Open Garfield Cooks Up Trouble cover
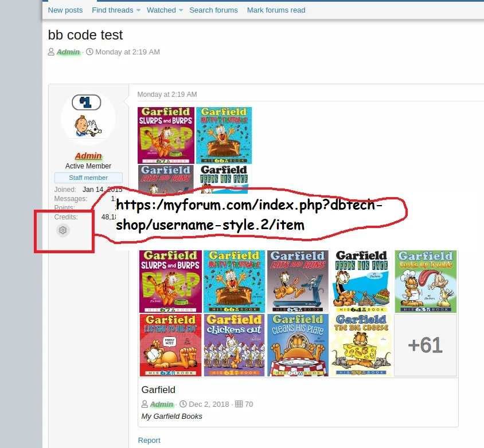Image resolution: width=484 pixels, height=448 pixels. click(x=426, y=281)
